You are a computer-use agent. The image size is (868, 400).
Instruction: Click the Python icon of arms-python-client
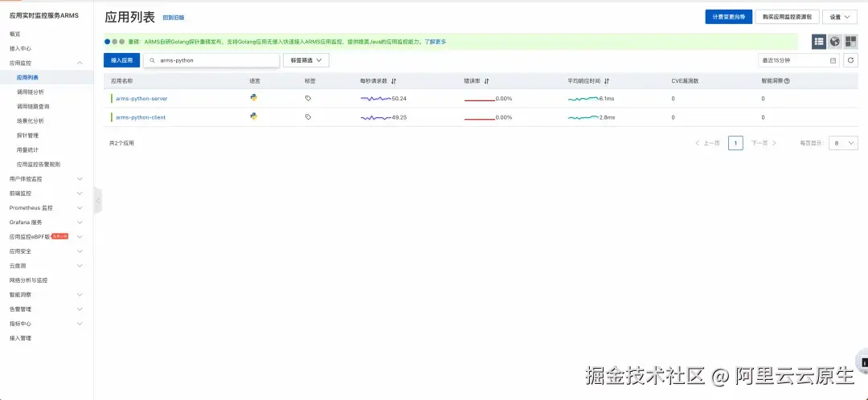coord(253,116)
